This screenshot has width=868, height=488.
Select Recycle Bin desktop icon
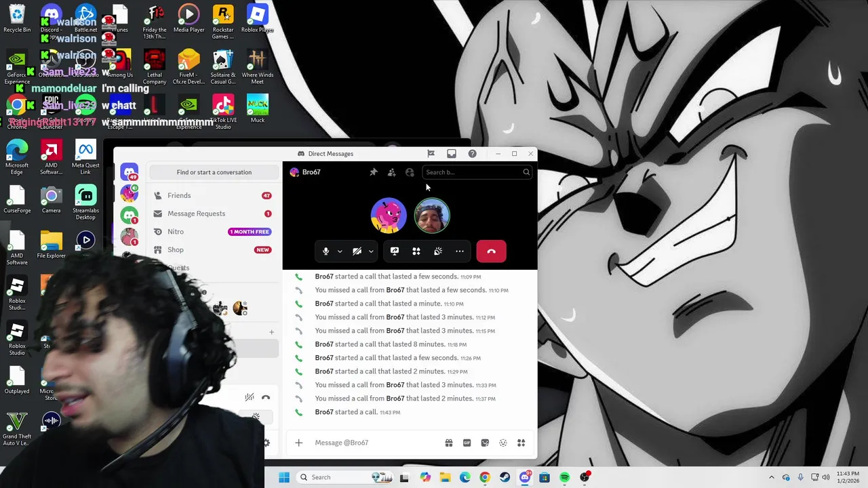tap(17, 18)
